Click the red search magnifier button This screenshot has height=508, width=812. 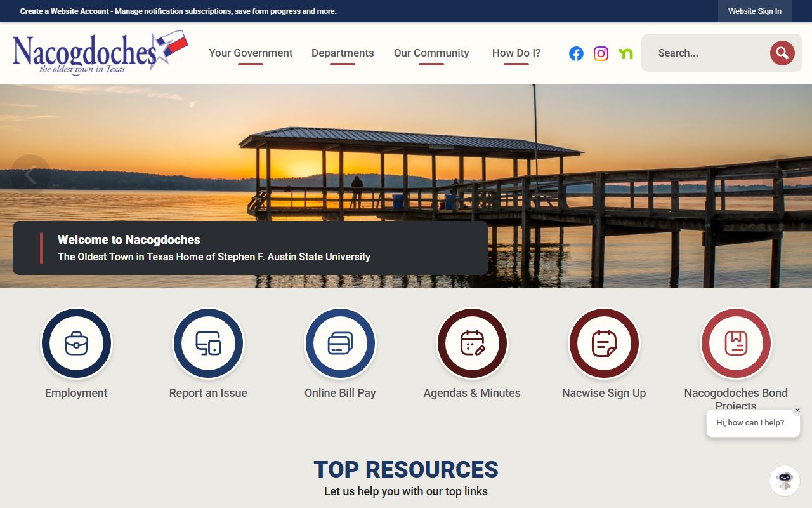pyautogui.click(x=782, y=53)
